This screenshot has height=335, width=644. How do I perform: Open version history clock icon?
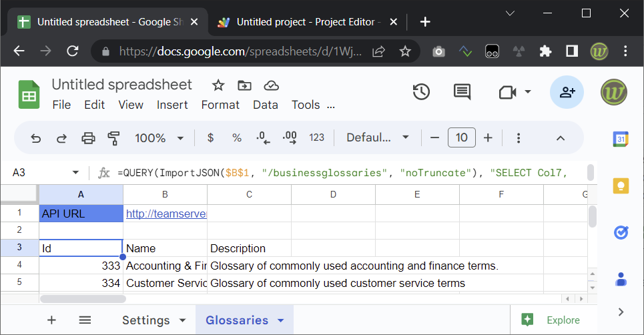tap(421, 92)
